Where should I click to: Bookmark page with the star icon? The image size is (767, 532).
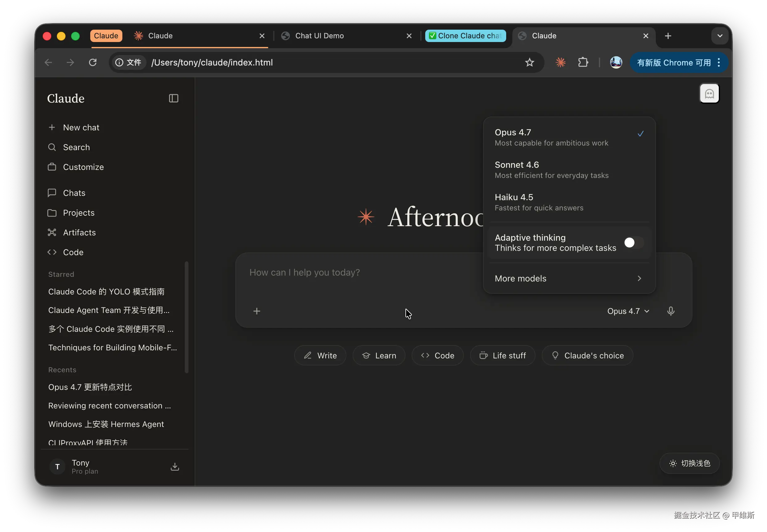pyautogui.click(x=529, y=62)
